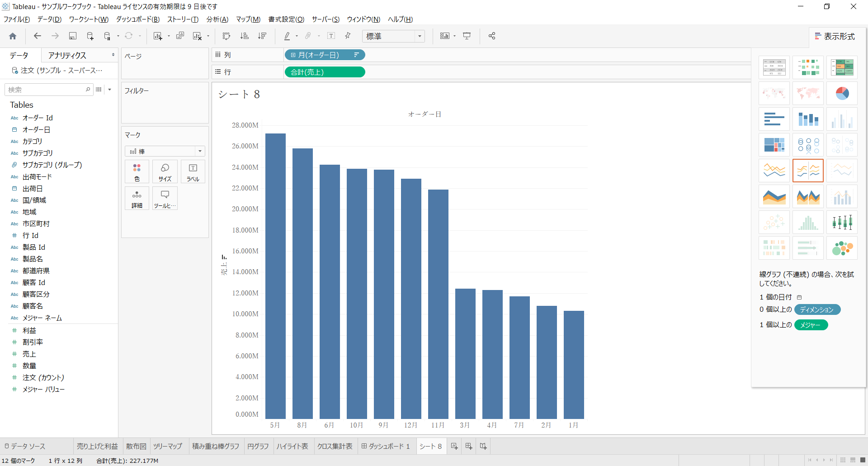
Task: Expand the new worksheet dropdown arrow
Action: click(x=169, y=36)
